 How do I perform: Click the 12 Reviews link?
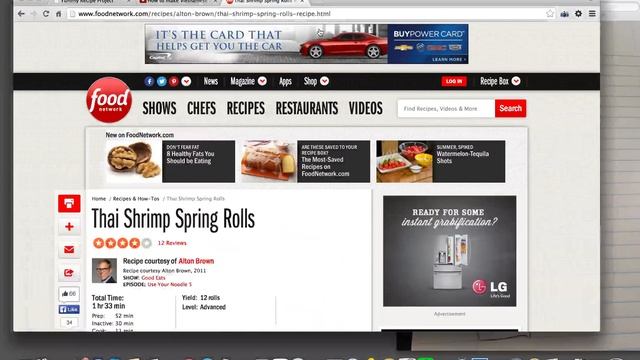tap(172, 243)
